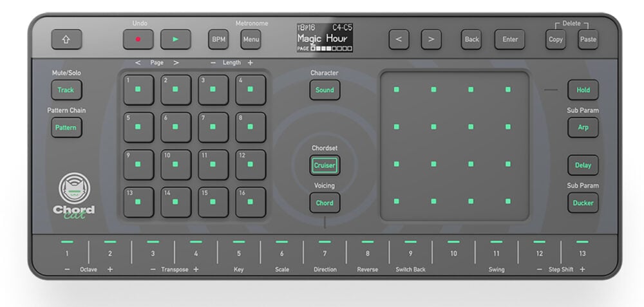644x307 pixels.
Task: Open the Cruiser chordset selector
Action: [x=325, y=165]
